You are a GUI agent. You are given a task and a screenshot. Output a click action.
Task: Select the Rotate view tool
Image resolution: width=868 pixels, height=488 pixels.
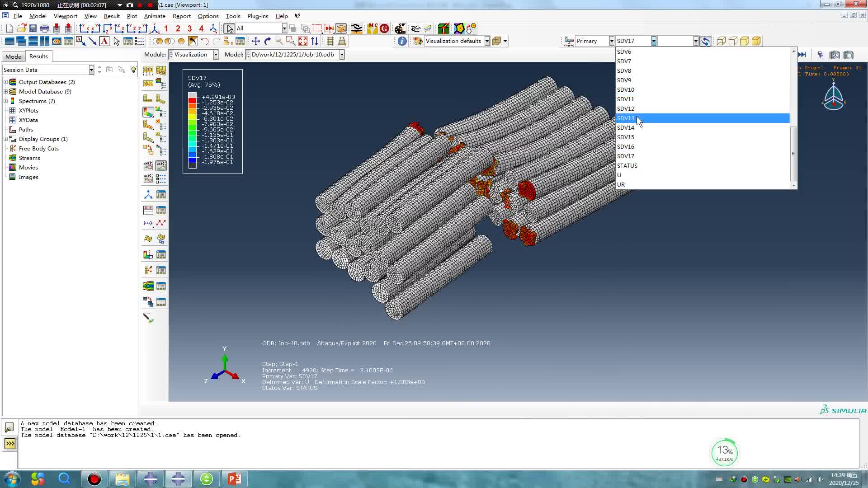click(268, 41)
